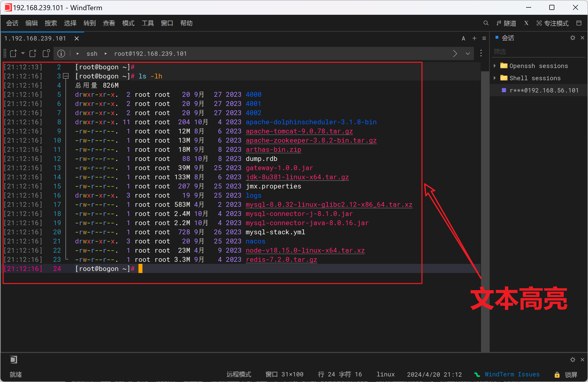This screenshot has height=382, width=588.
Task: Enable 专注模式 focus mode
Action: coord(552,23)
